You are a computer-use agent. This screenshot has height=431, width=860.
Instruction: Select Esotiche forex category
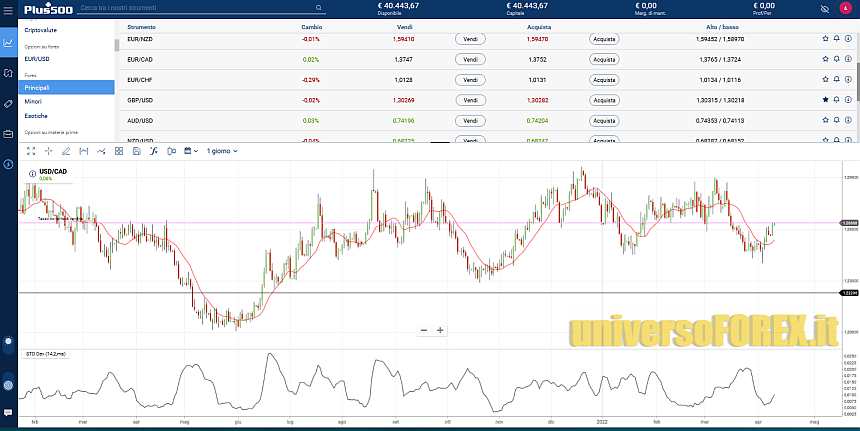36,116
